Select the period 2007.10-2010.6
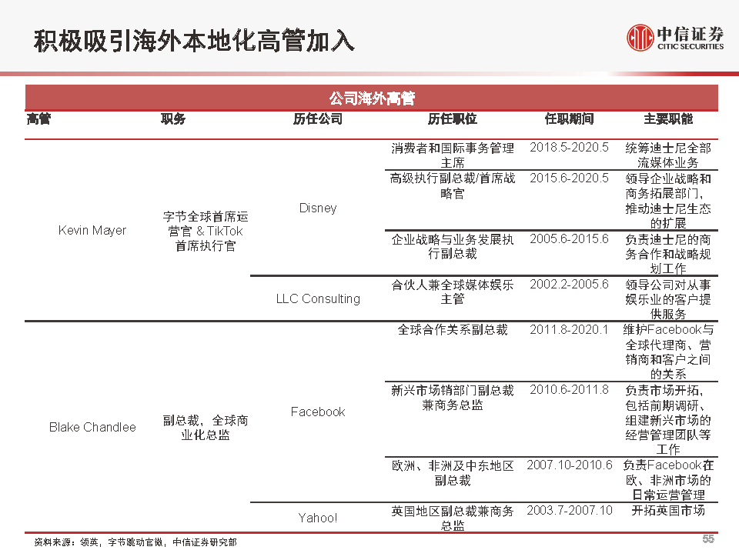This screenshot has height=560, width=739. point(570,465)
